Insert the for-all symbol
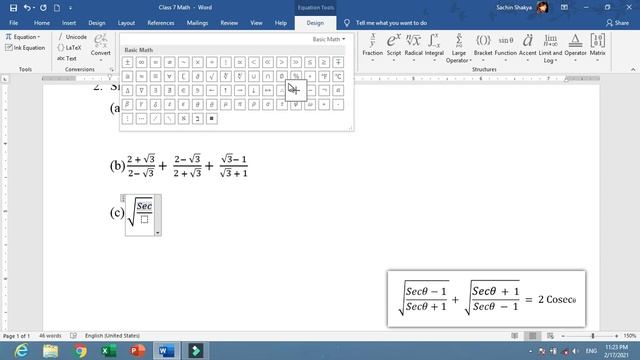The width and height of the screenshot is (640, 360). coord(169,76)
